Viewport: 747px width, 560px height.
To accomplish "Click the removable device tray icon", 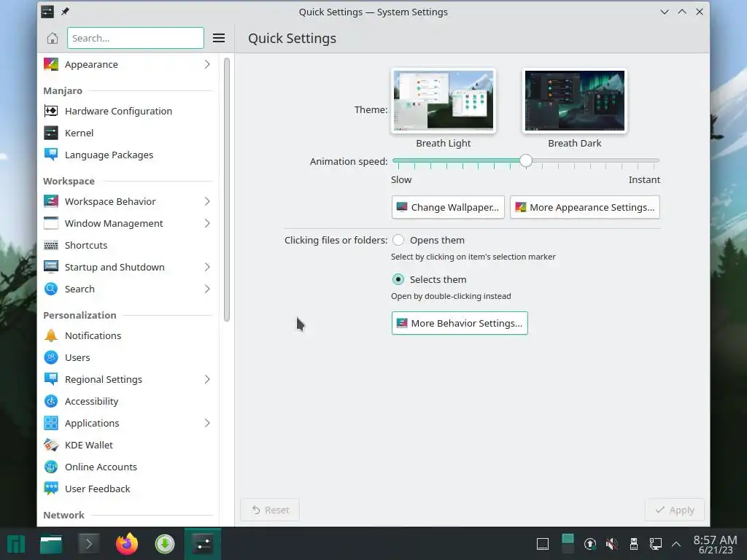I will click(x=634, y=544).
